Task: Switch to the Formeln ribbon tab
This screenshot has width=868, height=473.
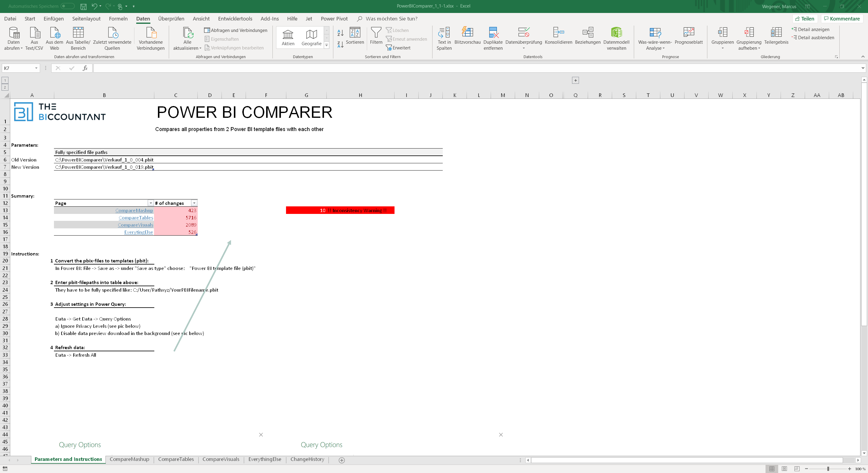Action: point(118,19)
